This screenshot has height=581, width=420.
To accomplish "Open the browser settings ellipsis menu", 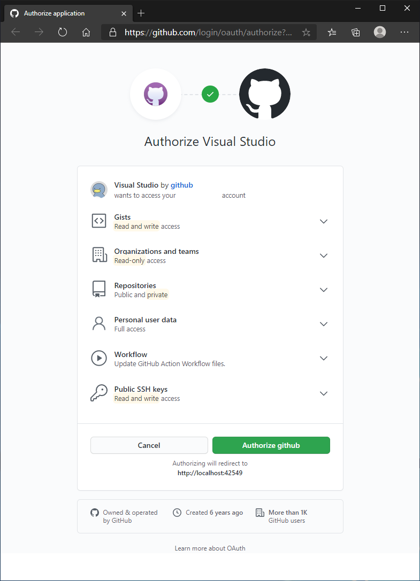I will coord(404,32).
